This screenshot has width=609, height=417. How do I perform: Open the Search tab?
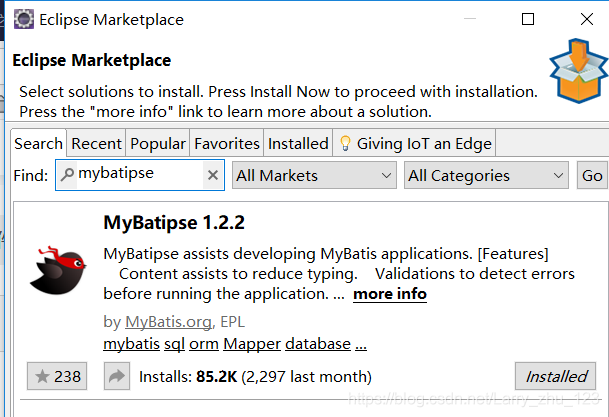tap(38, 143)
